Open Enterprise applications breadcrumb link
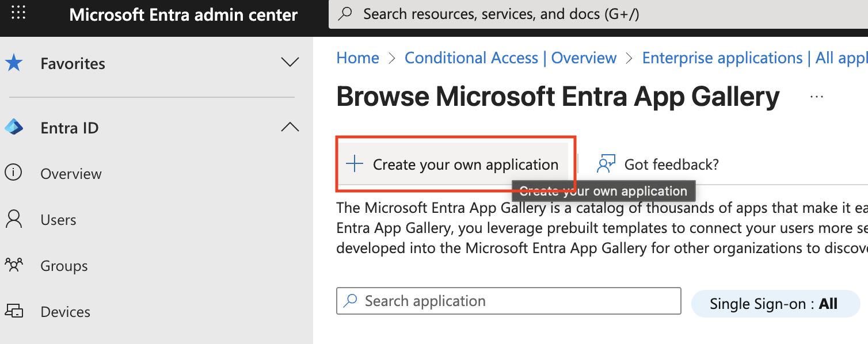This screenshot has width=868, height=344. coord(755,58)
